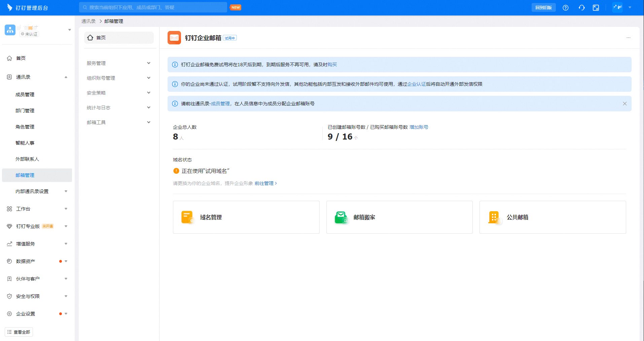Click the house icon in mailbox panel 首页
This screenshot has width=644, height=341.
pos(90,38)
